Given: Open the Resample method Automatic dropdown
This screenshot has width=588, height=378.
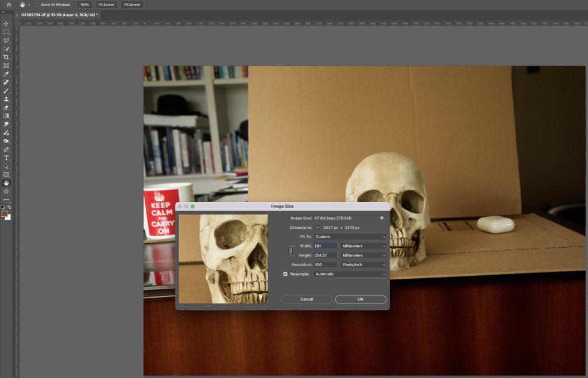Looking at the screenshot, I should pyautogui.click(x=350, y=274).
